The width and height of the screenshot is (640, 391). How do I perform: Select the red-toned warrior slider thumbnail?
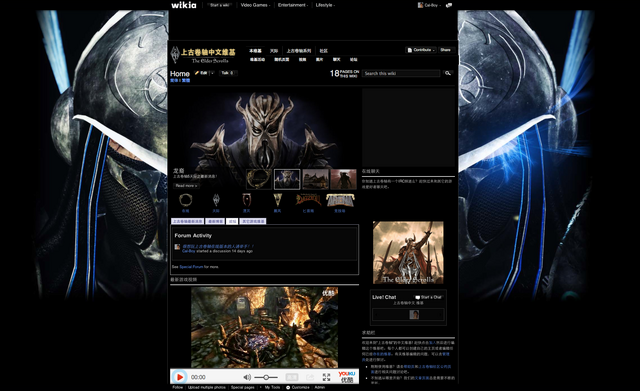(x=343, y=179)
